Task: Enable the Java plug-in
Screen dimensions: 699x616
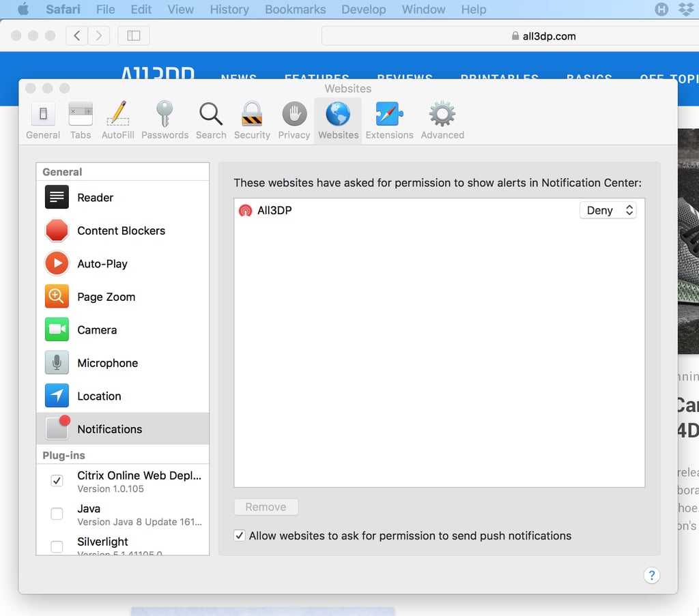Action: pos(57,514)
